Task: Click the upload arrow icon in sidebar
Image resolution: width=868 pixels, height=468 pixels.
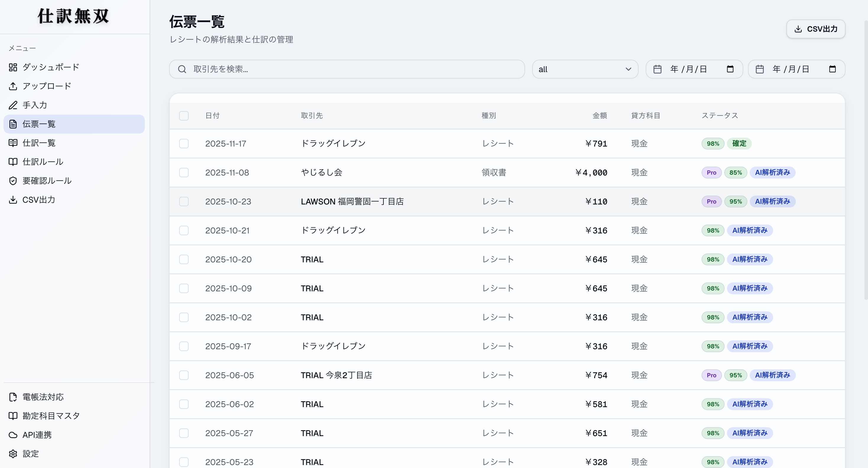Action: click(13, 86)
